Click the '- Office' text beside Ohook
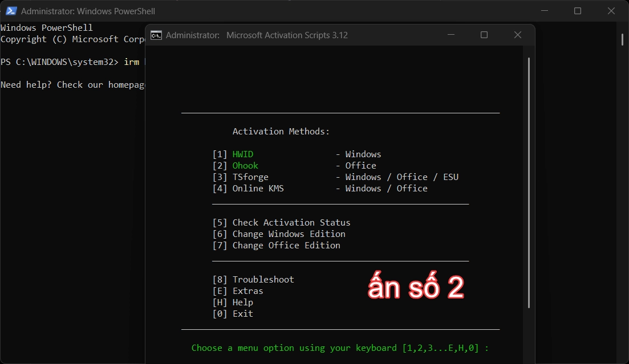Screen dimensions: 629x364 point(356,166)
